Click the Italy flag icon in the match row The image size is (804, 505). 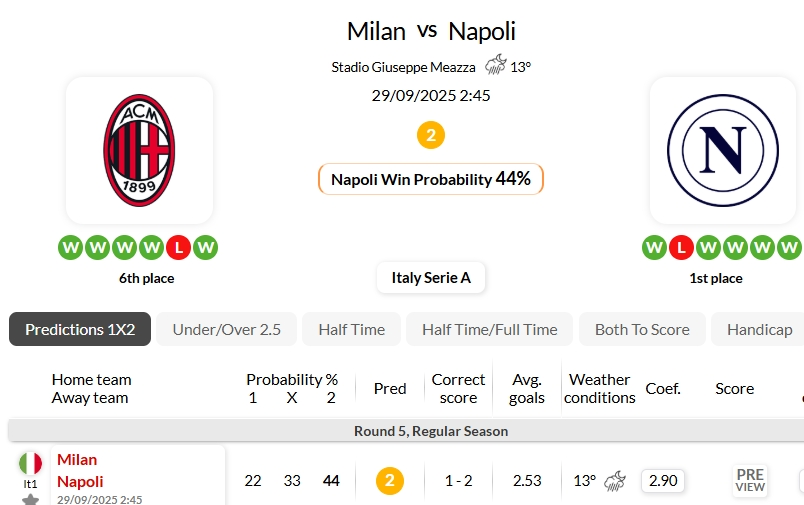[x=31, y=463]
